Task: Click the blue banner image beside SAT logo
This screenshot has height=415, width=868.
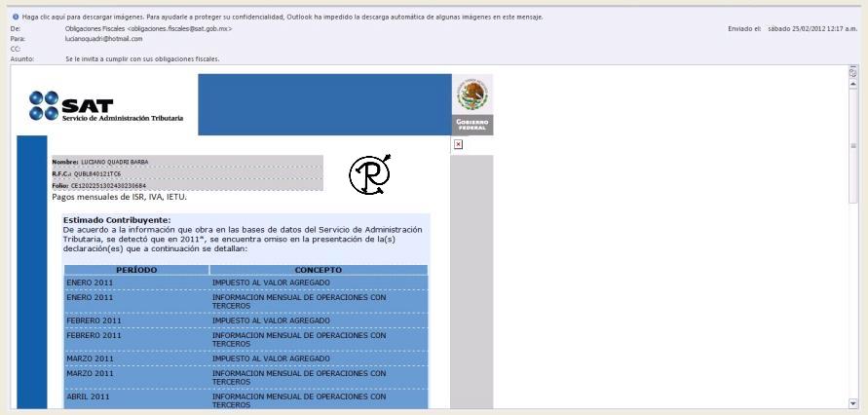Action: 323,104
